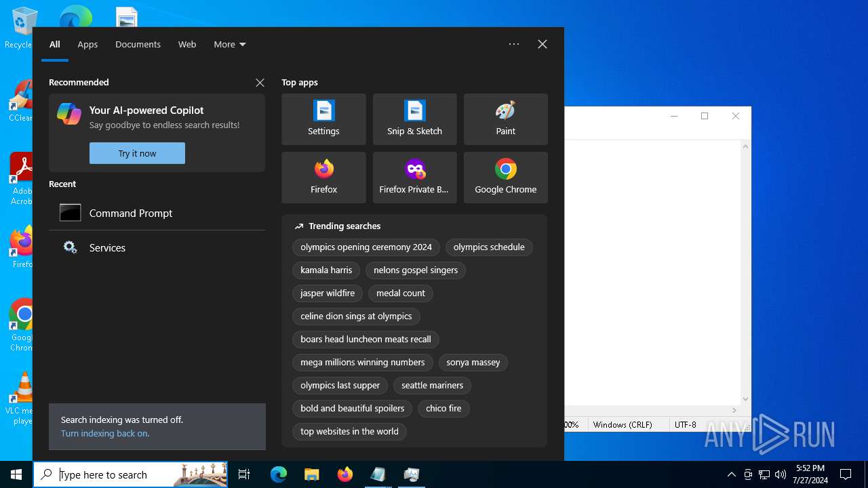Open search options ellipsis menu
Image resolution: width=868 pixels, height=488 pixels.
514,44
